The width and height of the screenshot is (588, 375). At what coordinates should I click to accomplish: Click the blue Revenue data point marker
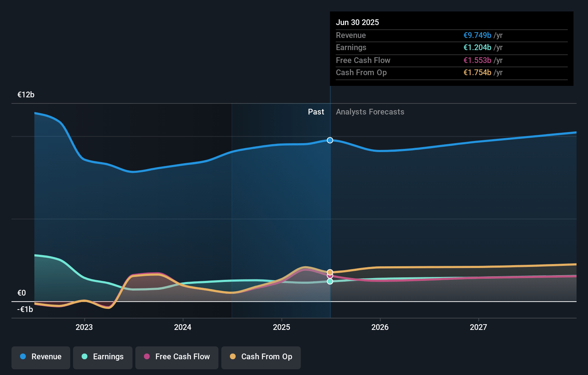[x=330, y=140]
